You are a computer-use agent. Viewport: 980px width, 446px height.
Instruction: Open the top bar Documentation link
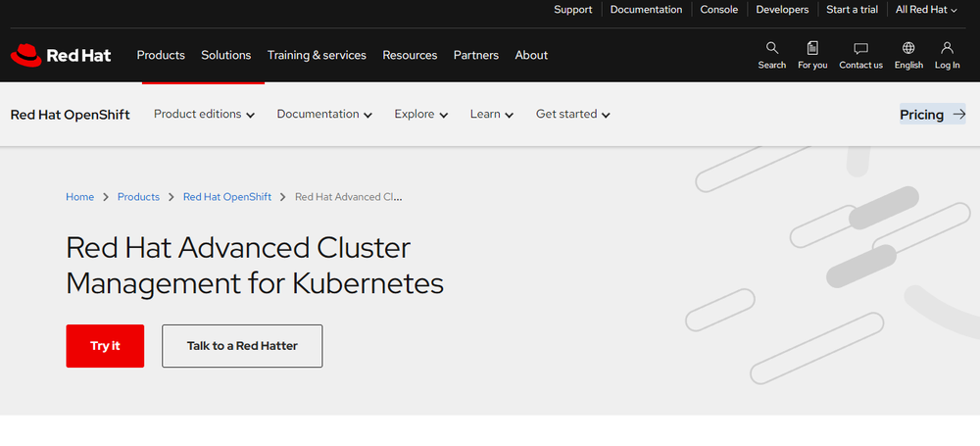[646, 10]
